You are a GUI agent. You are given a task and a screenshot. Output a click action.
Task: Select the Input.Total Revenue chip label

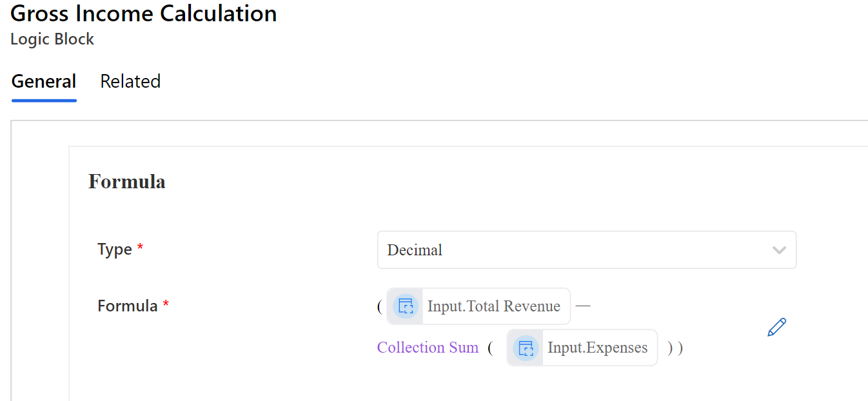coord(493,306)
